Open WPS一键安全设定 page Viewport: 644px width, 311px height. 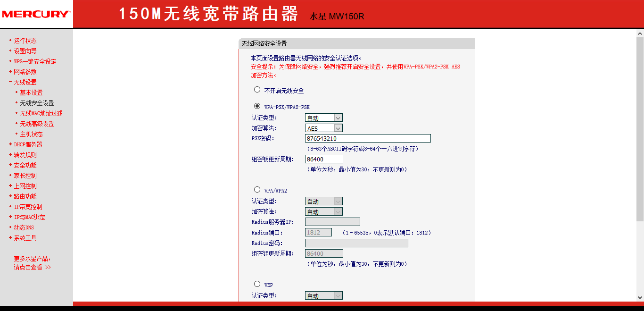(35, 61)
